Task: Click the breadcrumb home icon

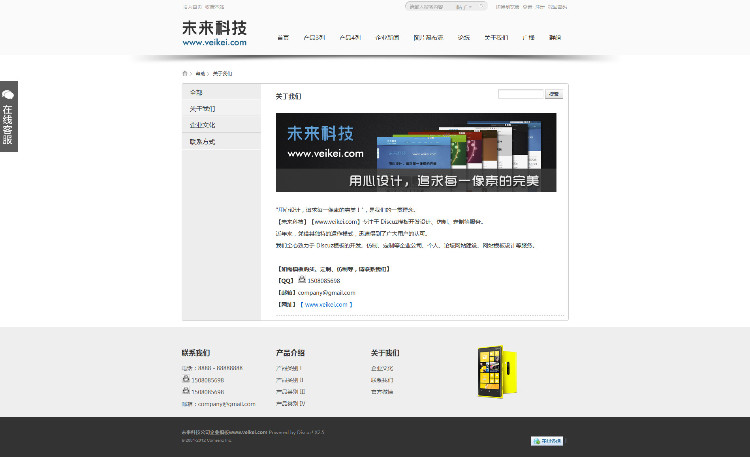Action: [x=185, y=73]
